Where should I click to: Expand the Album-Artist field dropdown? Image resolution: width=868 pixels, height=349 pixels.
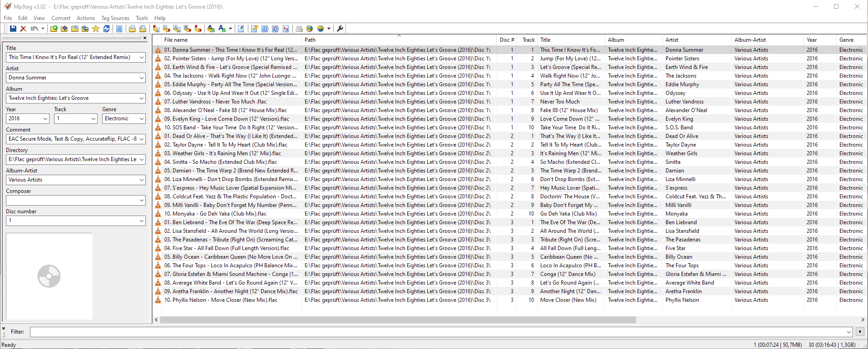coord(142,180)
